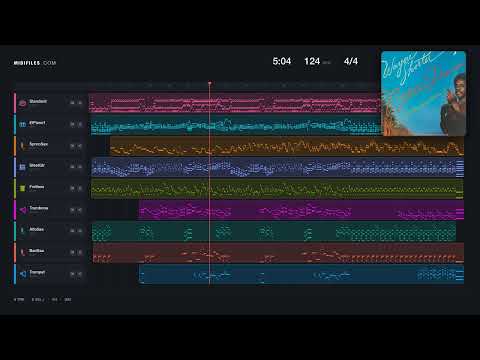Mute the Standard drum track
Screen dimensions: 480x360
click(72, 103)
